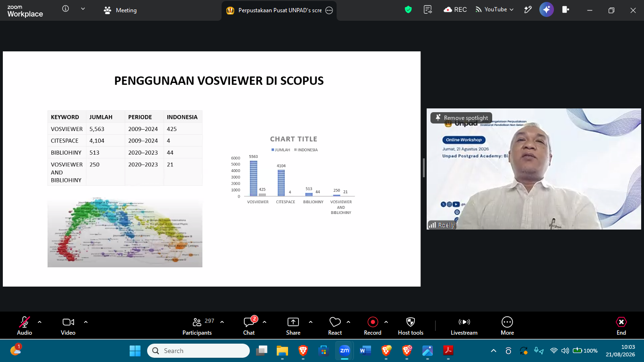Expand chat options arrow
Screen dimensions: 644x362
click(x=264, y=322)
